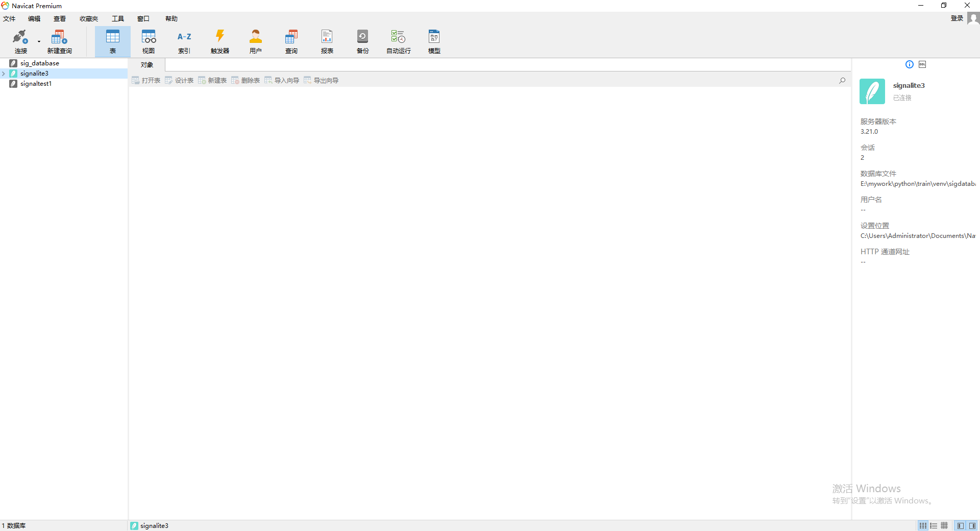Open the 查看 menu

(60, 19)
